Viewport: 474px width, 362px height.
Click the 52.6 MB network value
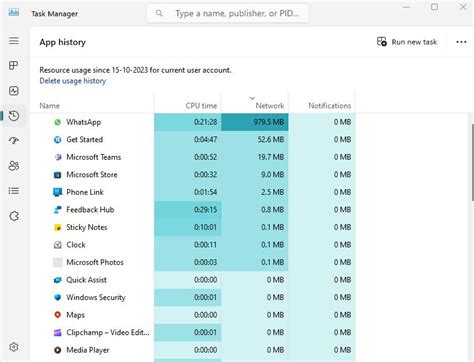271,140
